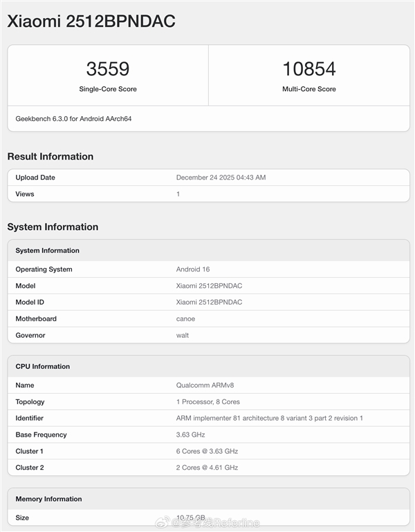
Task: Click the Model ID row value
Action: 209,302
